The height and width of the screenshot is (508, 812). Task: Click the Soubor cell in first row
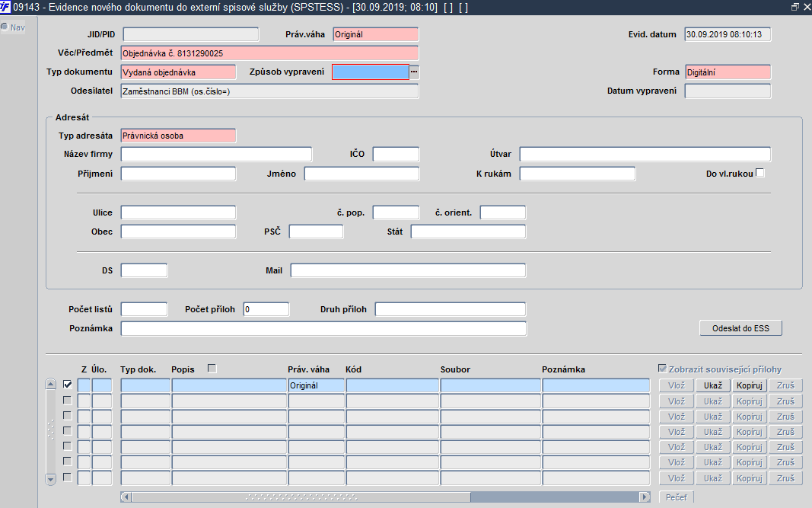tap(490, 385)
